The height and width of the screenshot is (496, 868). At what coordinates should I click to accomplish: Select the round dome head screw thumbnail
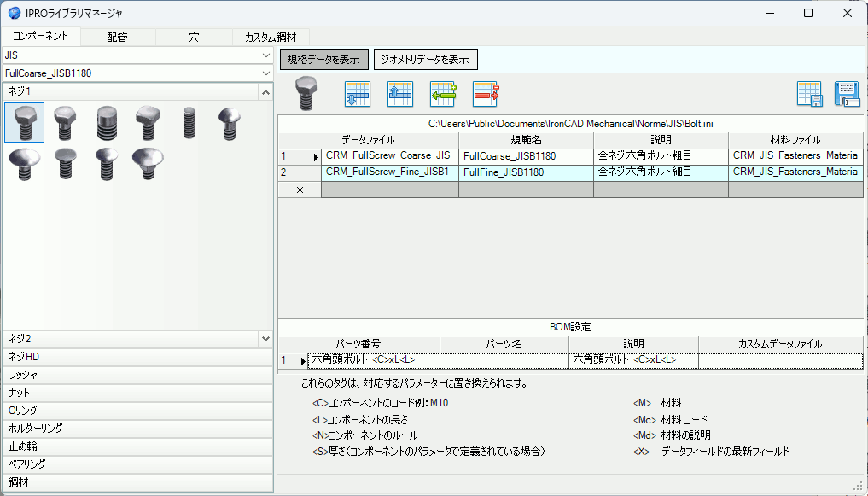click(x=230, y=122)
